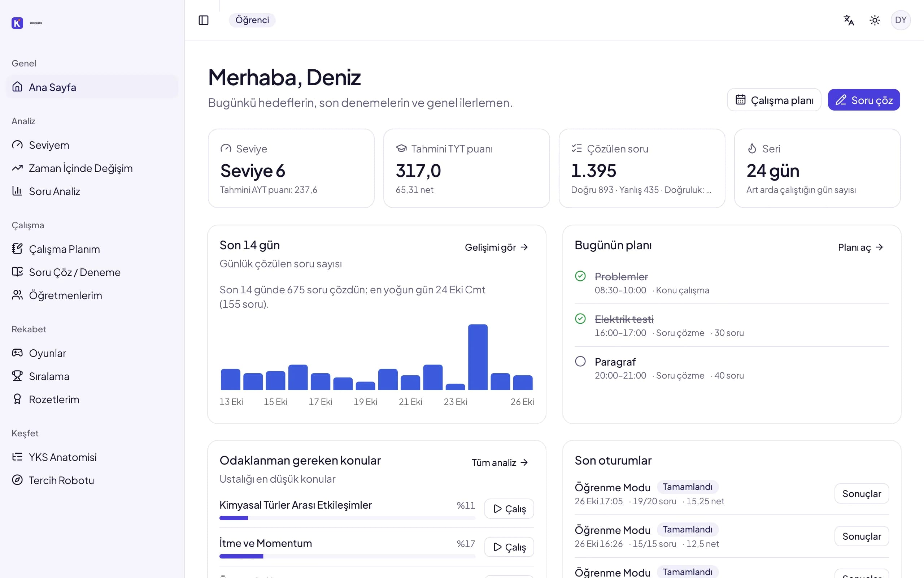Image resolution: width=924 pixels, height=578 pixels.
Task: Click the Oyunlar gamepad icon
Action: pos(17,353)
